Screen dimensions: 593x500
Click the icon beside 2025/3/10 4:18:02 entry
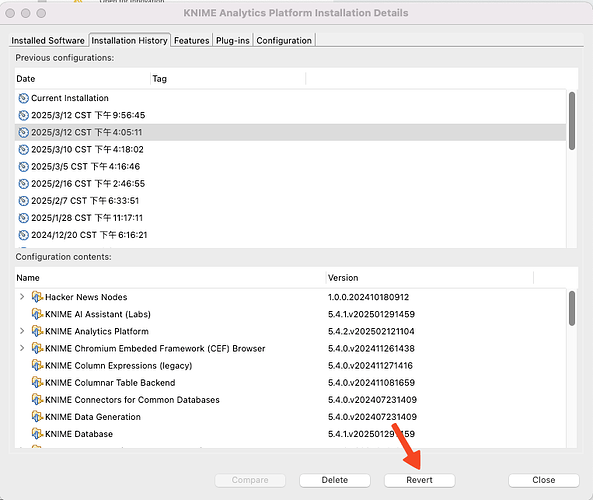pyautogui.click(x=23, y=150)
